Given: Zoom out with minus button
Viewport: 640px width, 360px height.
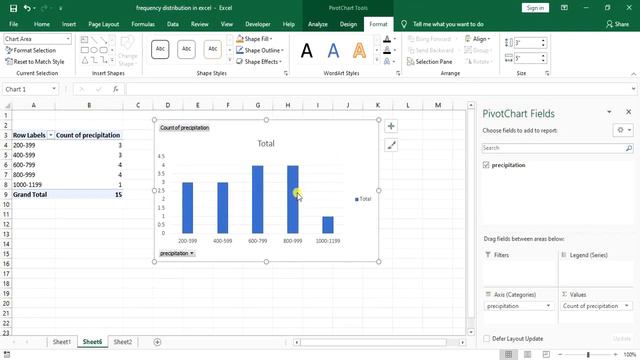Looking at the screenshot, I should [x=560, y=355].
